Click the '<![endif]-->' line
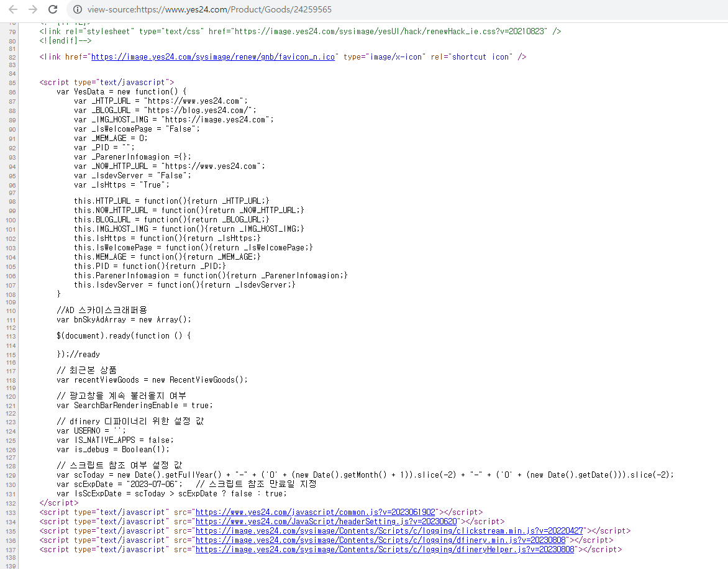Screen dimensions: 728x569 tap(65, 40)
